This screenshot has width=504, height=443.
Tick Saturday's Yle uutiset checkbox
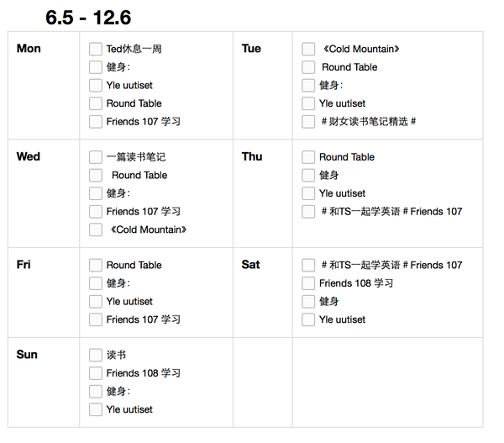(308, 319)
